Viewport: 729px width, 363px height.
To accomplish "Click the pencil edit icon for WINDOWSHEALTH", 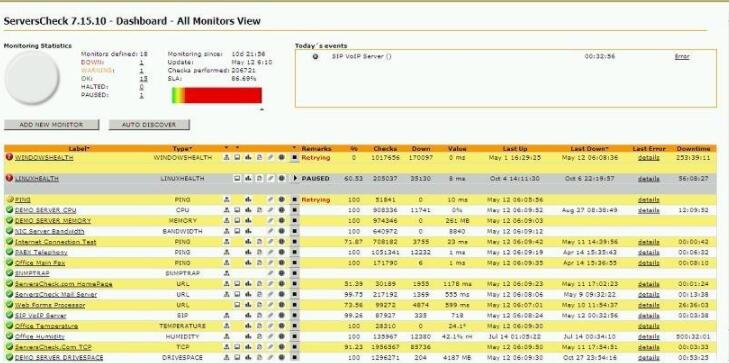I will coord(271,158).
